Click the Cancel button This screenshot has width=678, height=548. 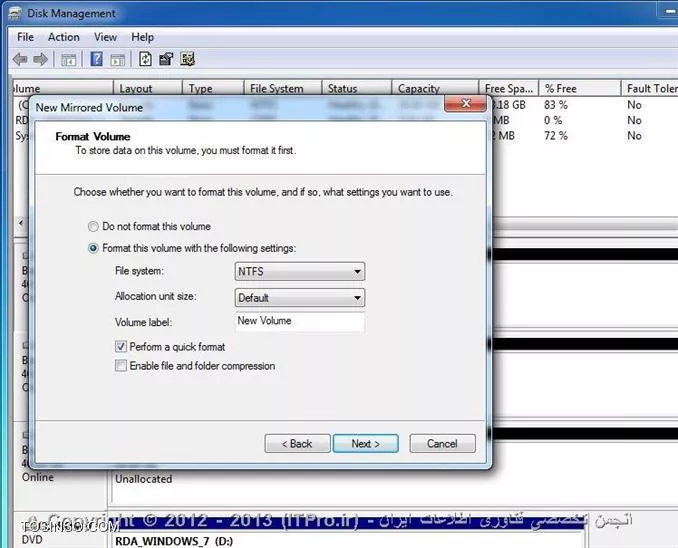(442, 444)
